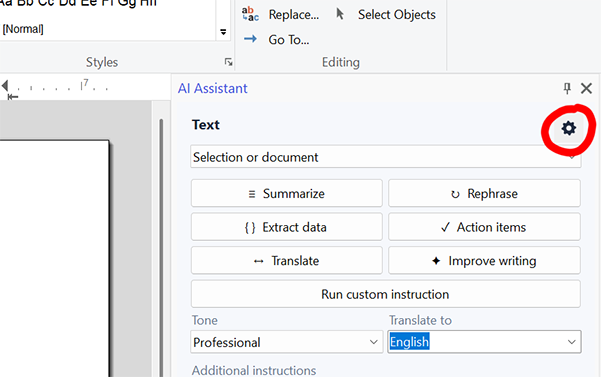Image resolution: width=601 pixels, height=377 pixels.
Task: Open Replace... command
Action: pyautogui.click(x=294, y=15)
